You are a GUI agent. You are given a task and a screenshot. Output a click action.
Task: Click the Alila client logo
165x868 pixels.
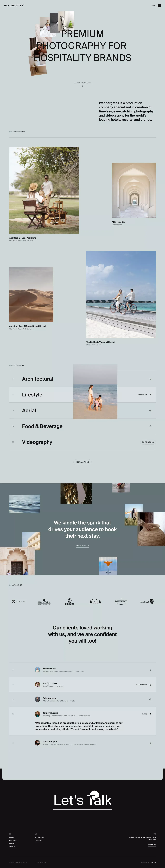pyautogui.click(x=95, y=601)
